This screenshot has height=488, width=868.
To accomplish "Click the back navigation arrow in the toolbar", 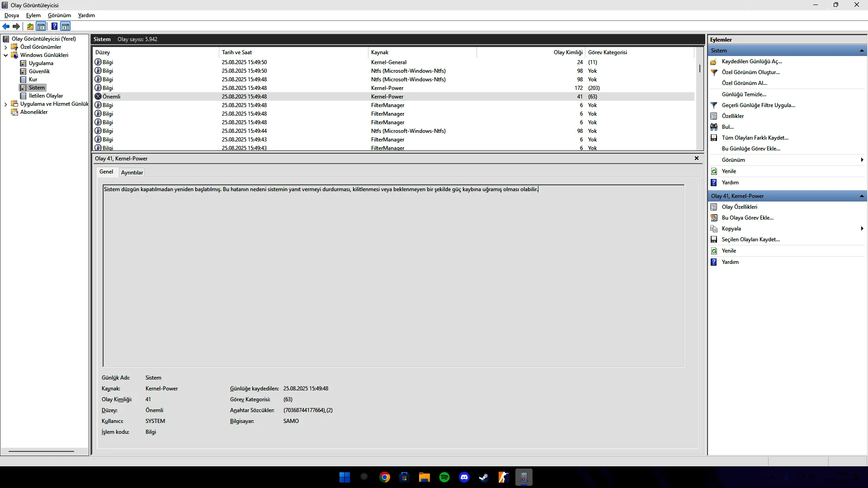I will [6, 26].
